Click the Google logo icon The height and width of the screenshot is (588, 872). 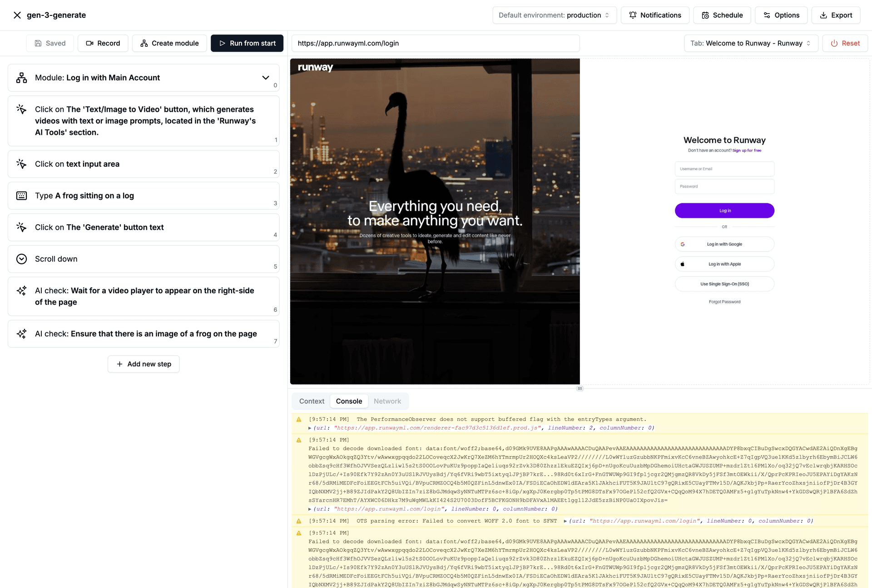tap(683, 244)
